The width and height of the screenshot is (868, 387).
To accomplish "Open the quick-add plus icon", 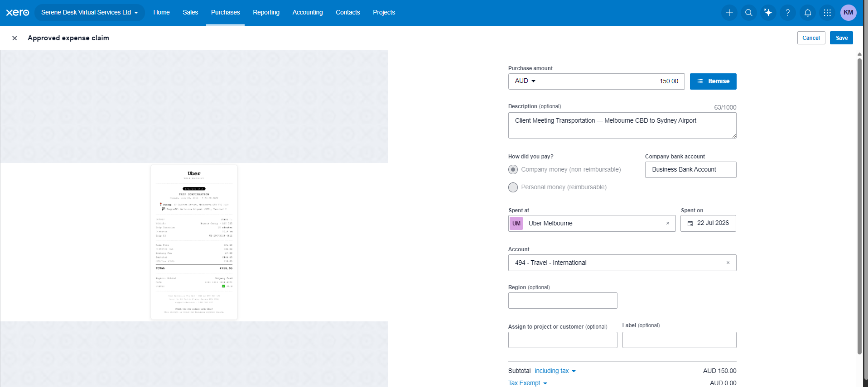I will 729,13.
